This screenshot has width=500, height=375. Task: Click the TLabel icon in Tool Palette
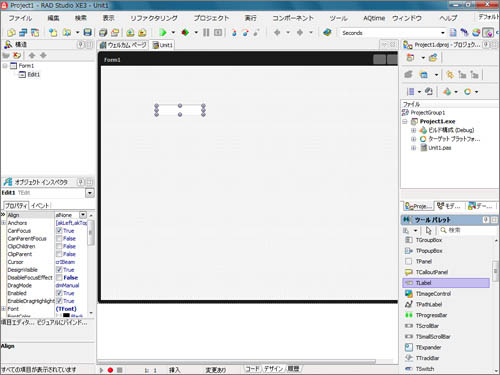coord(409,283)
